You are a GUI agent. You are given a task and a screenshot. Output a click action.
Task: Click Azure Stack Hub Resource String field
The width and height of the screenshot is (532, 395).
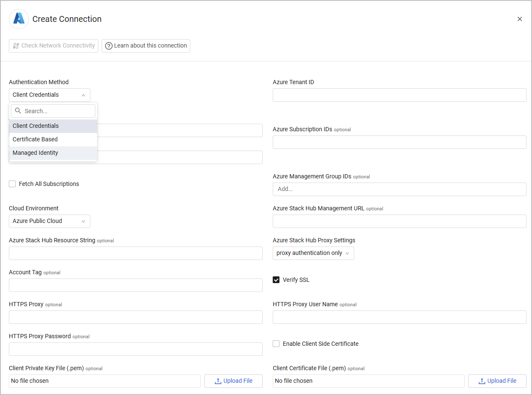[x=136, y=253]
